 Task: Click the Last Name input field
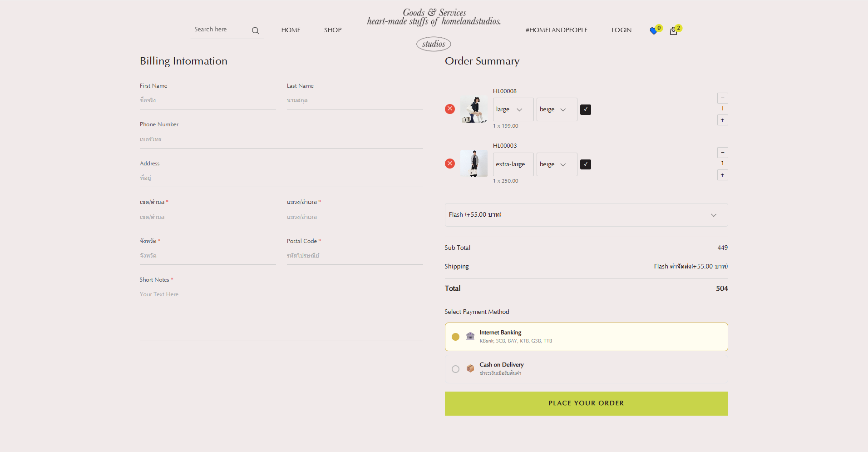[x=355, y=100]
